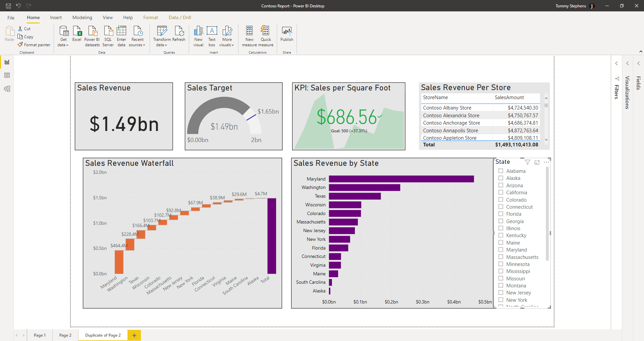The height and width of the screenshot is (341, 644).
Task: Check the Maryland box in the State slicer
Action: 500,250
